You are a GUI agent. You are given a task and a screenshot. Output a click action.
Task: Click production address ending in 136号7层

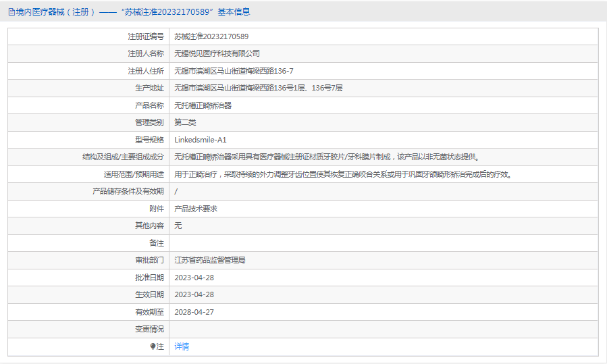coord(258,88)
